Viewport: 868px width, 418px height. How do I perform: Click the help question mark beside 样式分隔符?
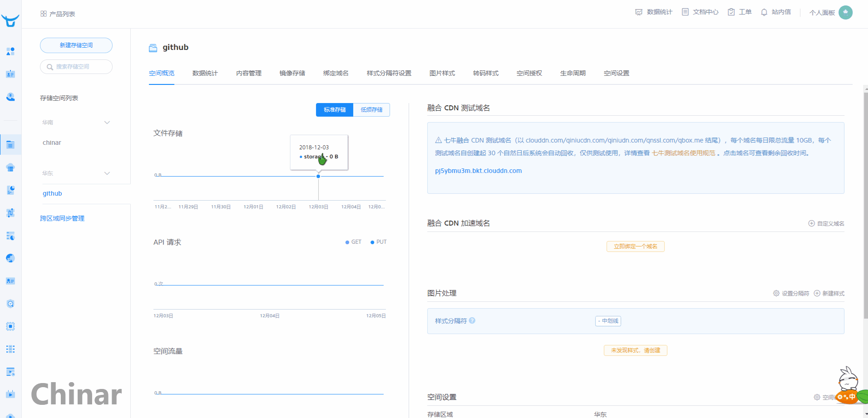[472, 320]
